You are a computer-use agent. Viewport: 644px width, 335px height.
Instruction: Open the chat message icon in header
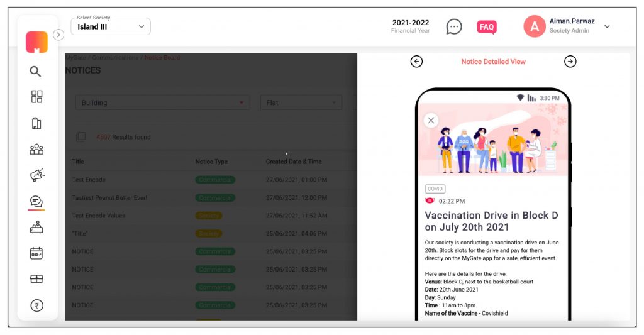point(454,26)
